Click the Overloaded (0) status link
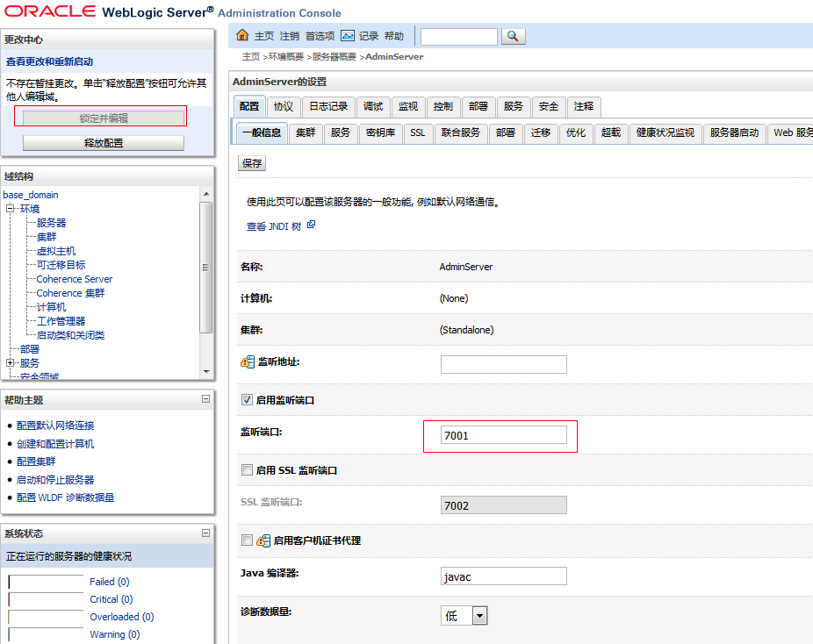The width and height of the screenshot is (813, 644). click(122, 617)
